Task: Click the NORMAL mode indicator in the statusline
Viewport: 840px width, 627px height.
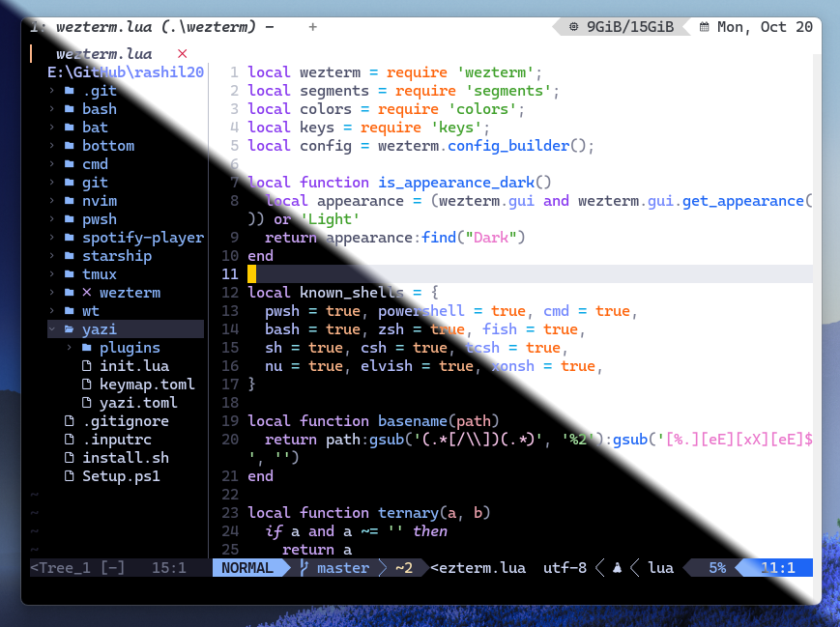Action: click(247, 568)
